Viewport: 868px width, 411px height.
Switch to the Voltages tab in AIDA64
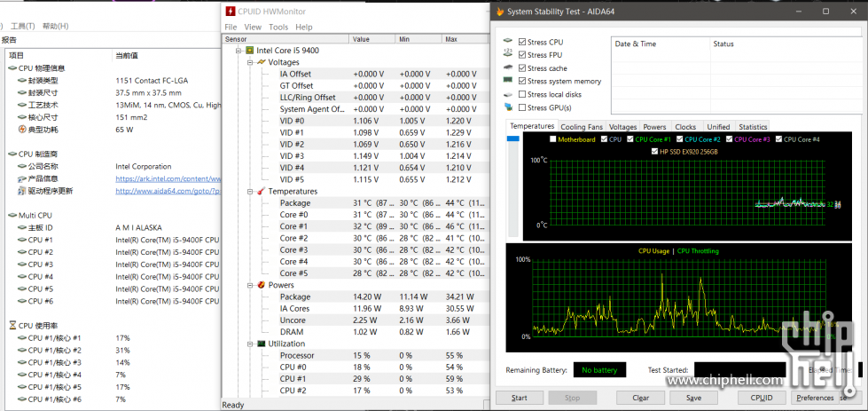tap(622, 127)
